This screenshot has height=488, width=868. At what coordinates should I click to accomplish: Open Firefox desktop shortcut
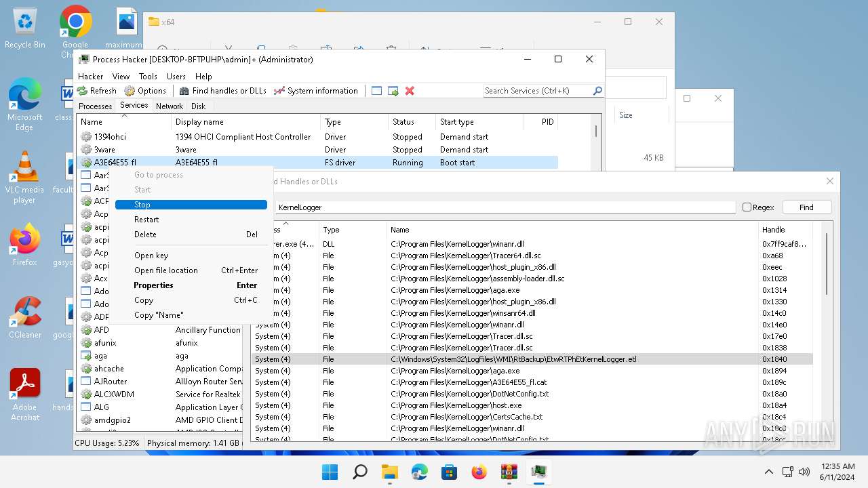[x=25, y=244]
